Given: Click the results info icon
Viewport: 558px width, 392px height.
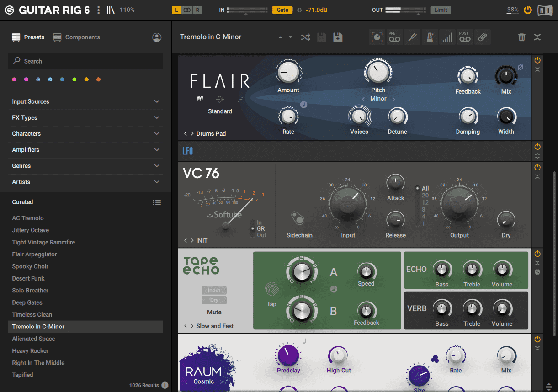Looking at the screenshot, I should pyautogui.click(x=165, y=385).
